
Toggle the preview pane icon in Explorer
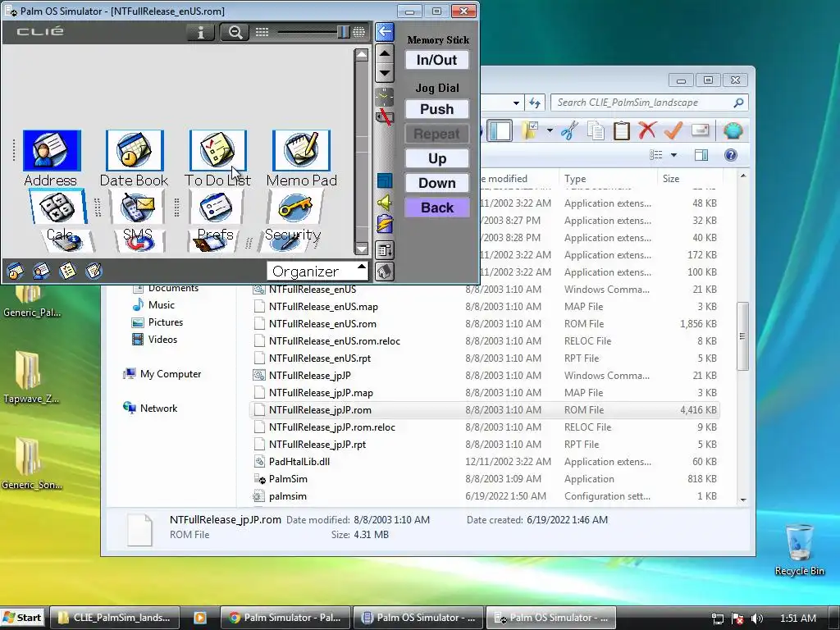[701, 155]
